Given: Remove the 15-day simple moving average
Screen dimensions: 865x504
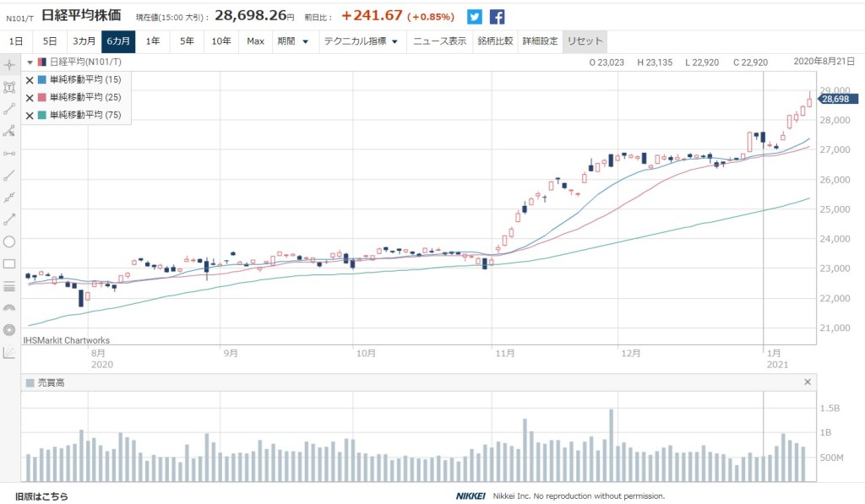Looking at the screenshot, I should (30, 80).
